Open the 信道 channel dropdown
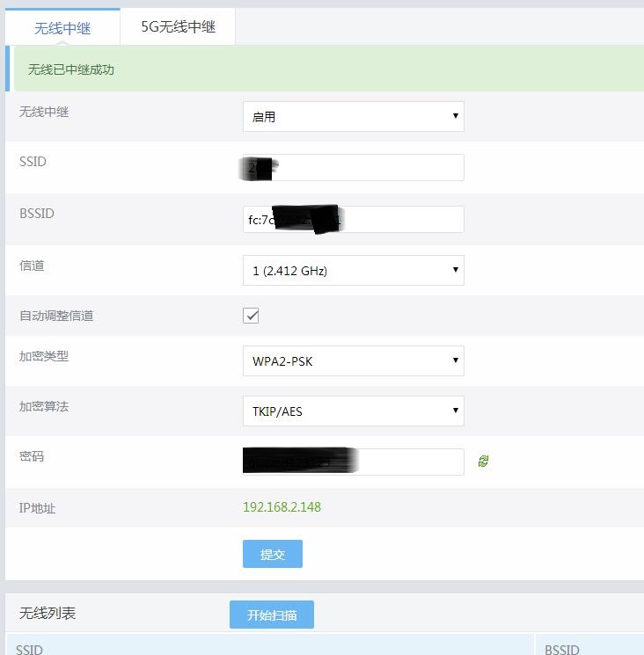 [353, 270]
